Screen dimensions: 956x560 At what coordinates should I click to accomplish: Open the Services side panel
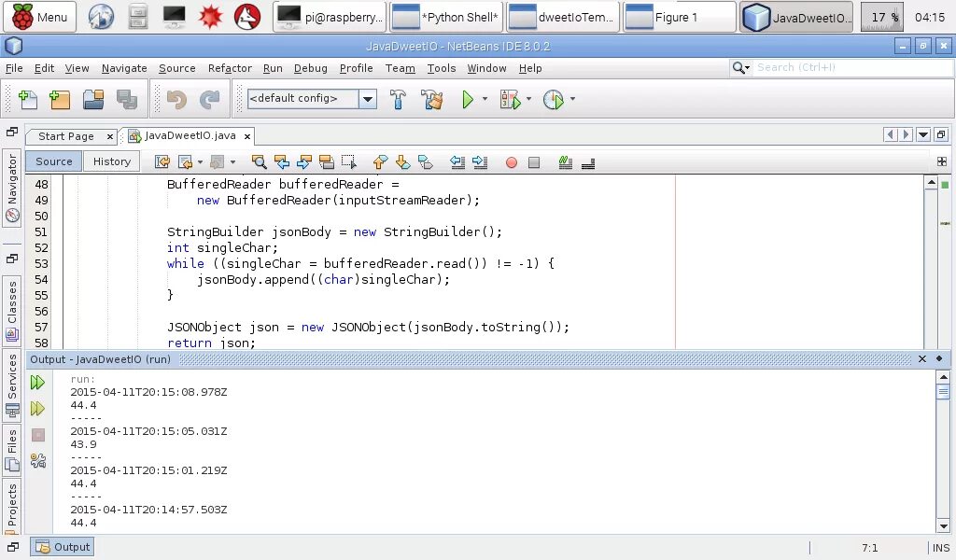(x=12, y=385)
